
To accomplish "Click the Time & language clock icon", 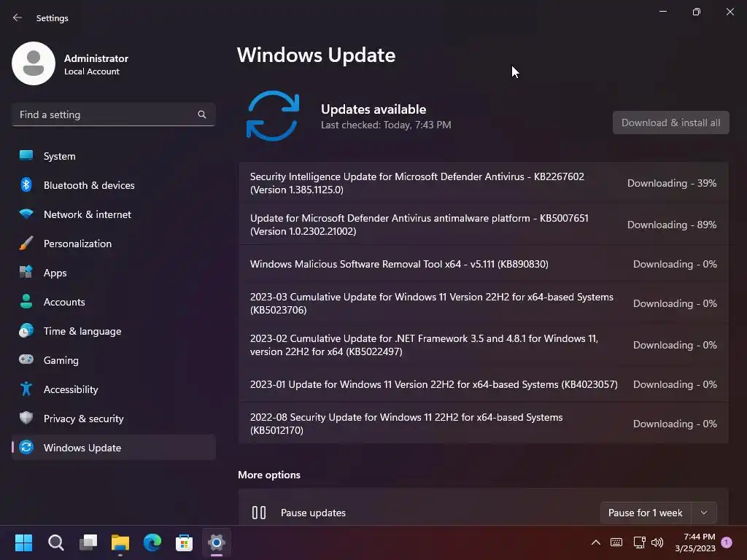I will (x=26, y=330).
